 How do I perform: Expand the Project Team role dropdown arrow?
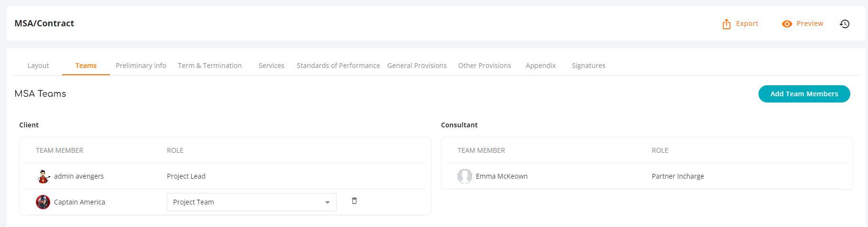328,203
